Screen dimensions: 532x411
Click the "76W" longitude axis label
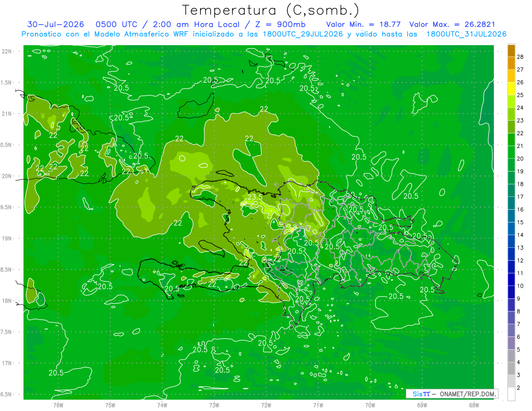tap(58, 404)
